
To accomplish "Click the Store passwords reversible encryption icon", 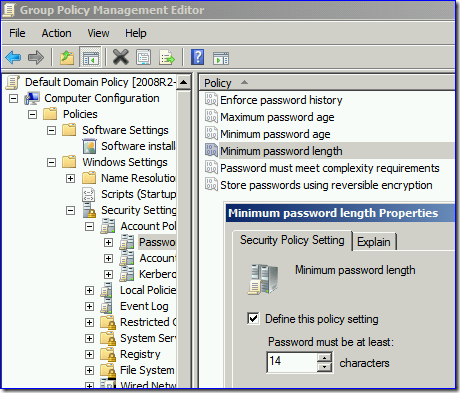I will tap(211, 184).
